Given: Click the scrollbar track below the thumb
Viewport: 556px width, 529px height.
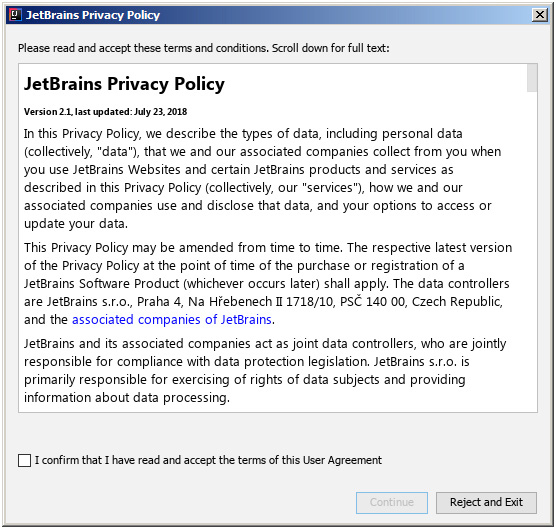Looking at the screenshot, I should point(532,252).
